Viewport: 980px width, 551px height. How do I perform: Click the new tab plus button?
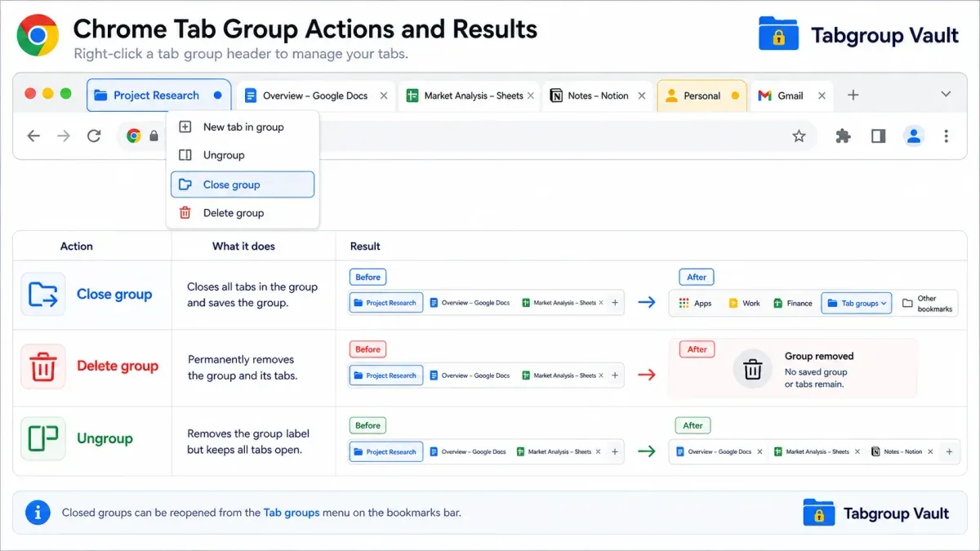pyautogui.click(x=853, y=96)
